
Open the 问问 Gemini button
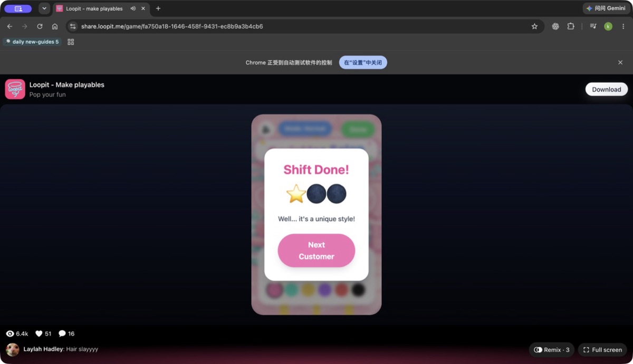[606, 8]
